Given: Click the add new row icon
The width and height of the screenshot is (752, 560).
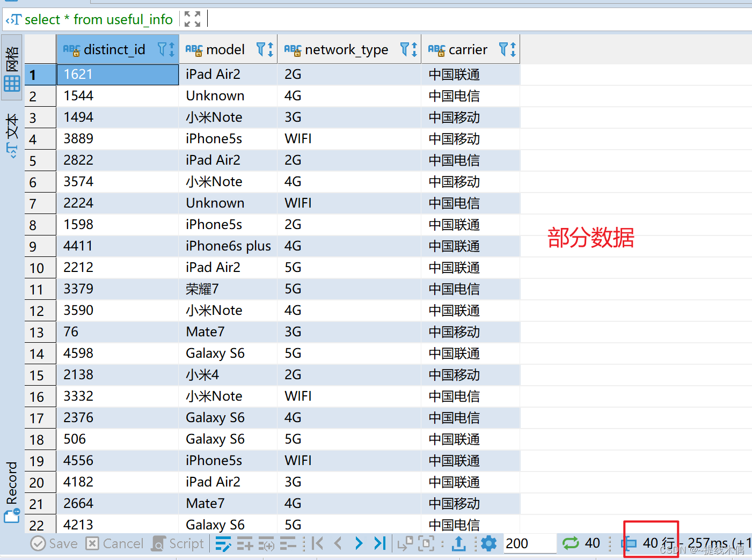Looking at the screenshot, I should [x=245, y=543].
